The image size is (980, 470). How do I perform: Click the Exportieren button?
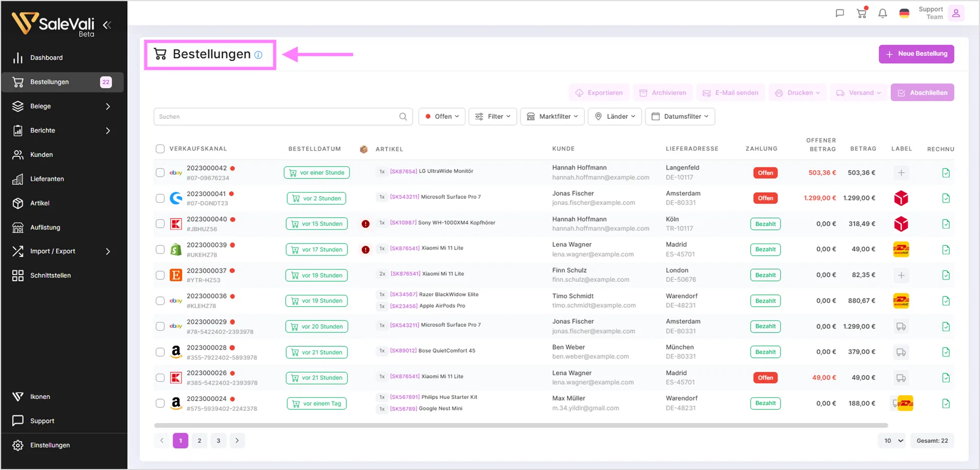[x=599, y=93]
